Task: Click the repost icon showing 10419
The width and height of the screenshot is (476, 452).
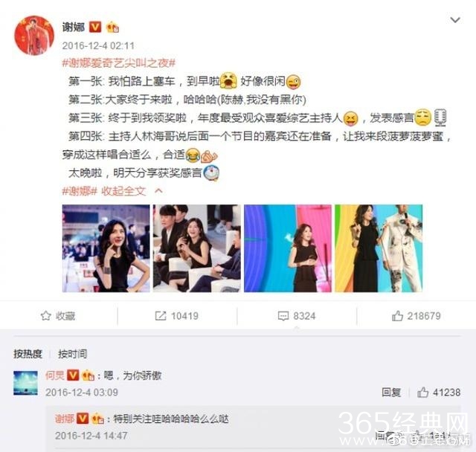Action: 161,316
